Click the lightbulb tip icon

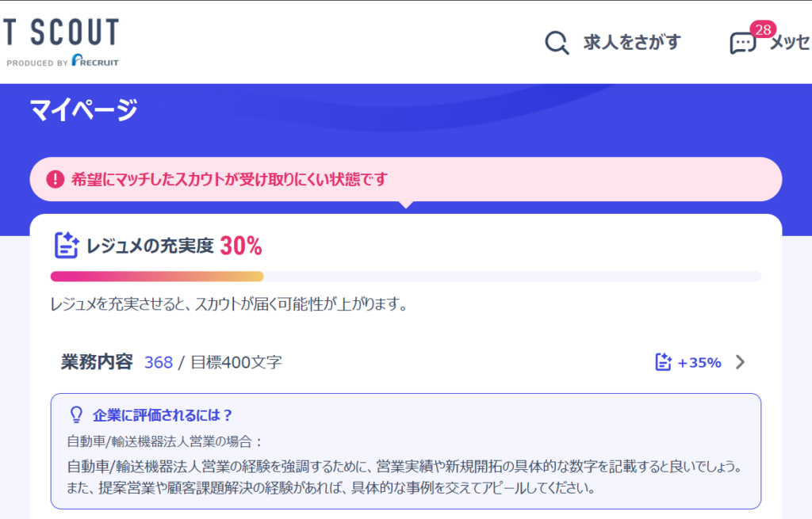(77, 414)
